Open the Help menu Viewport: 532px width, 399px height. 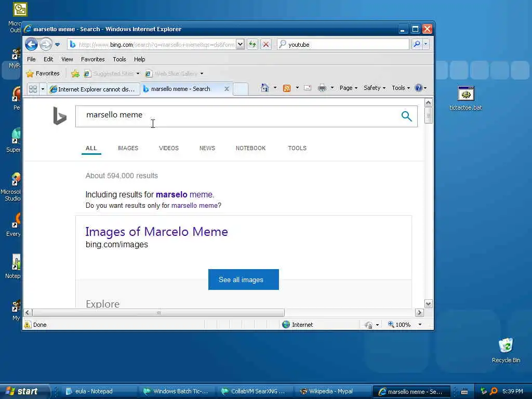pos(139,59)
